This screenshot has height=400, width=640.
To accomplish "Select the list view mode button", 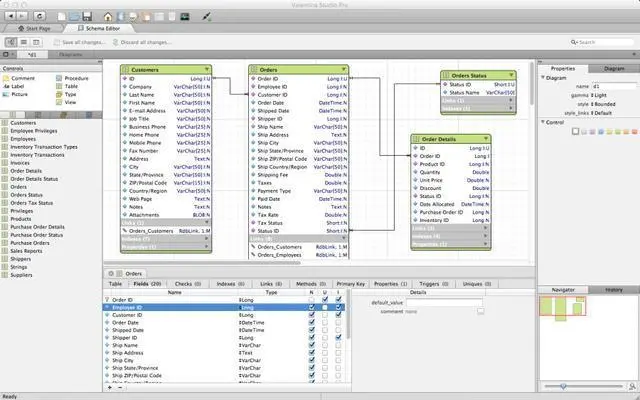I will [24, 42].
